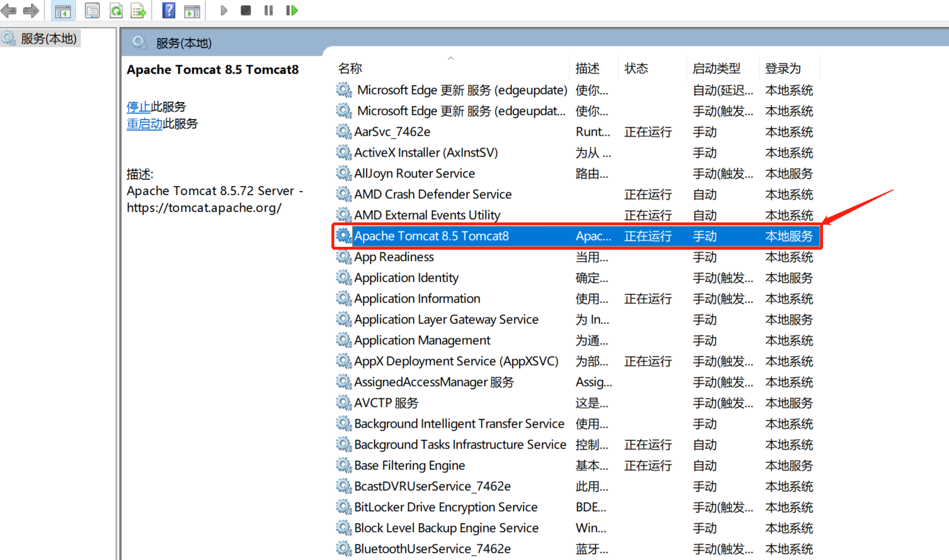
Task: Click gear icon of BitLocker Drive Encryption Service
Action: [344, 507]
